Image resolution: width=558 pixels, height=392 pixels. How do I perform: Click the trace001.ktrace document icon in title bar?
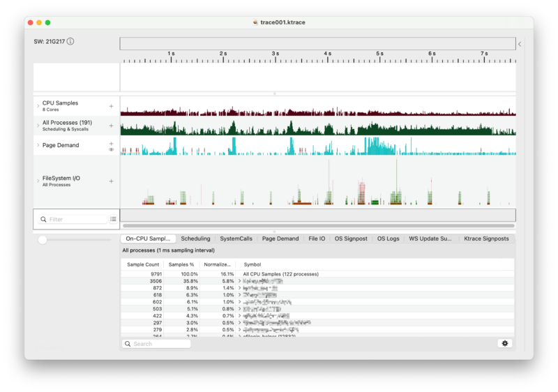tap(255, 22)
